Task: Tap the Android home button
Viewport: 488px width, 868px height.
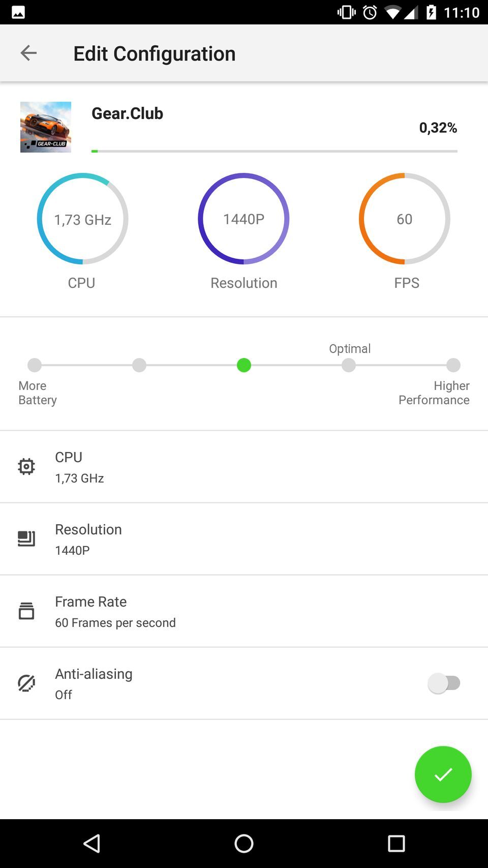Action: click(244, 844)
